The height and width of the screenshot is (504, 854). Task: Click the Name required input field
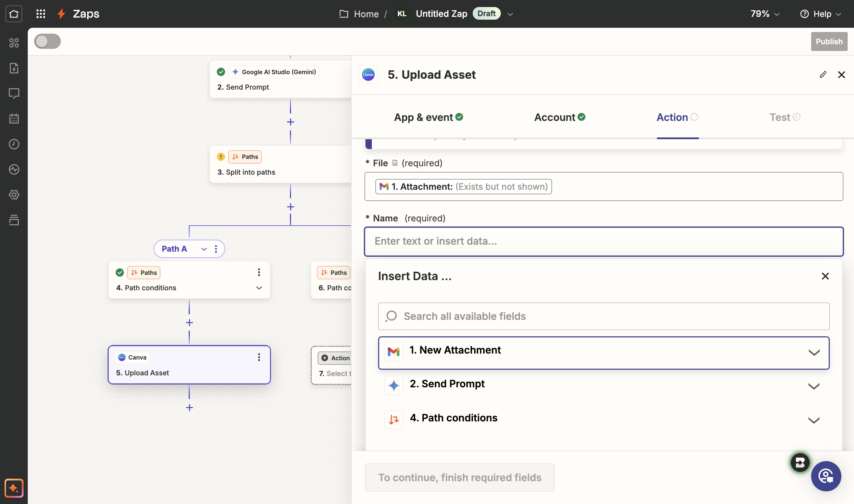(x=604, y=241)
